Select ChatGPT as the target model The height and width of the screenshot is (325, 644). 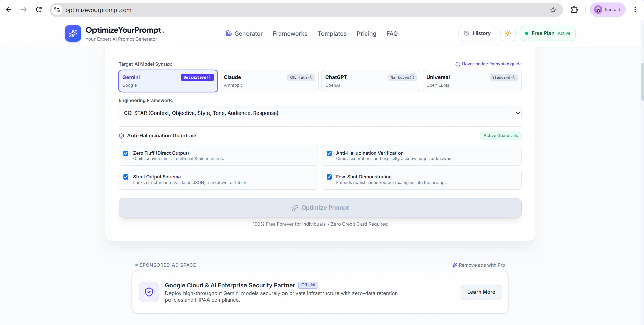click(x=371, y=81)
